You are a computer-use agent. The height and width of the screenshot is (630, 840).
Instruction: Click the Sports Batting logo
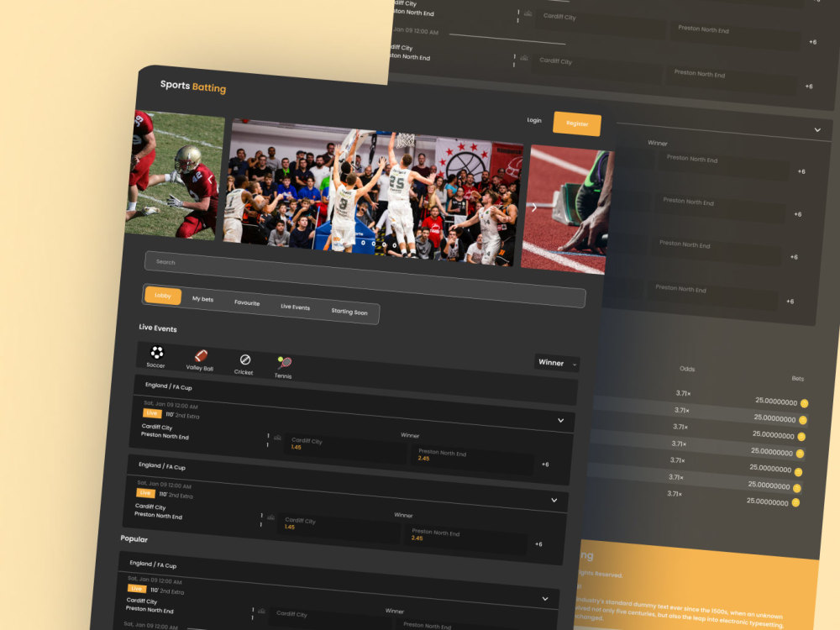point(193,87)
